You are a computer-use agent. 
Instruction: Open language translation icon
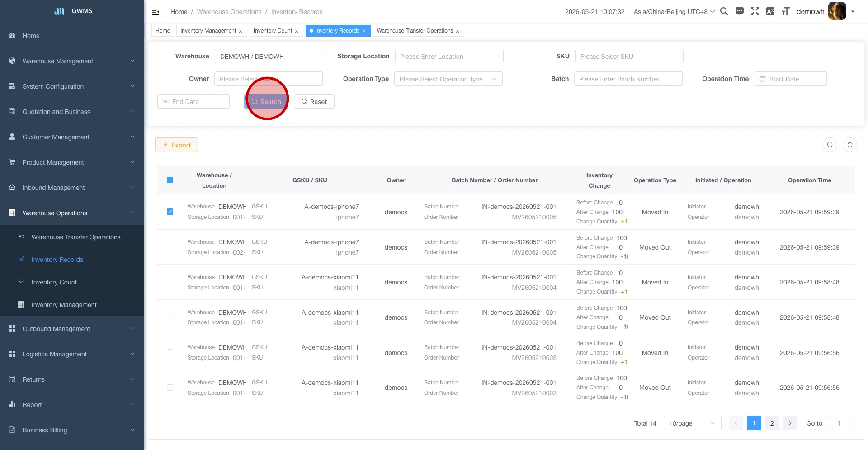click(770, 11)
